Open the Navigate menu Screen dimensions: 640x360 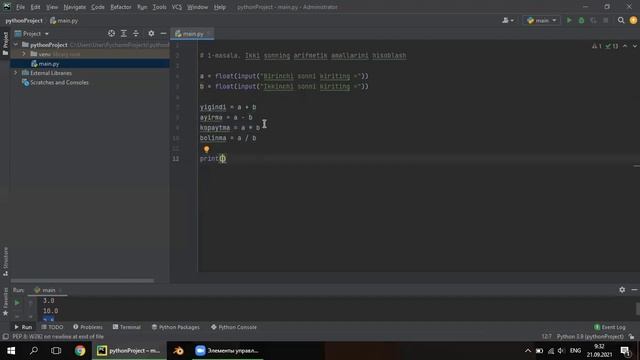coord(75,7)
